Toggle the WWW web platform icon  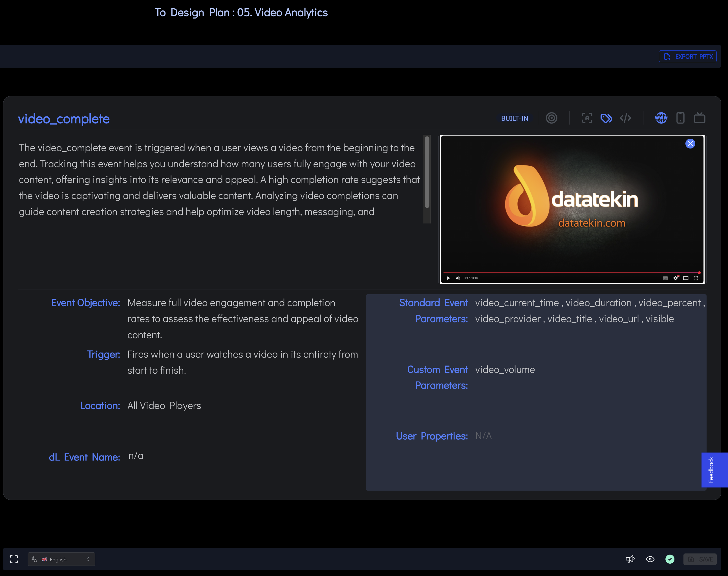(x=661, y=118)
